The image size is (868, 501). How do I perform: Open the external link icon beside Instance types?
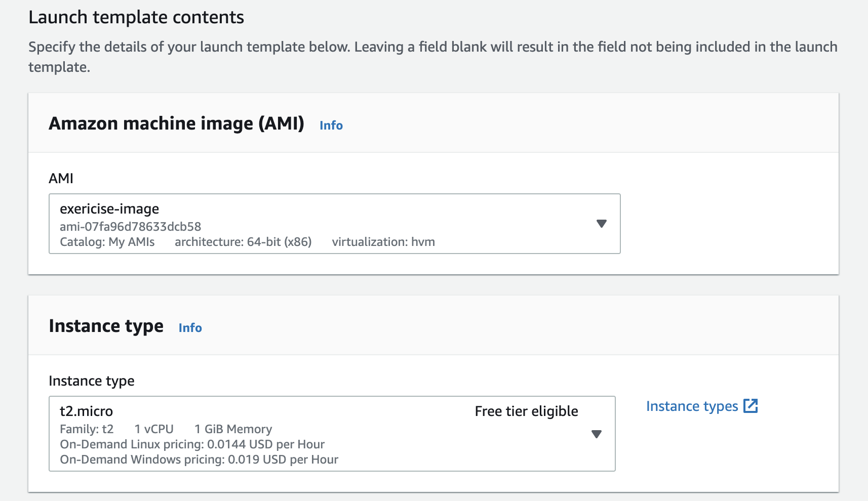tap(750, 406)
